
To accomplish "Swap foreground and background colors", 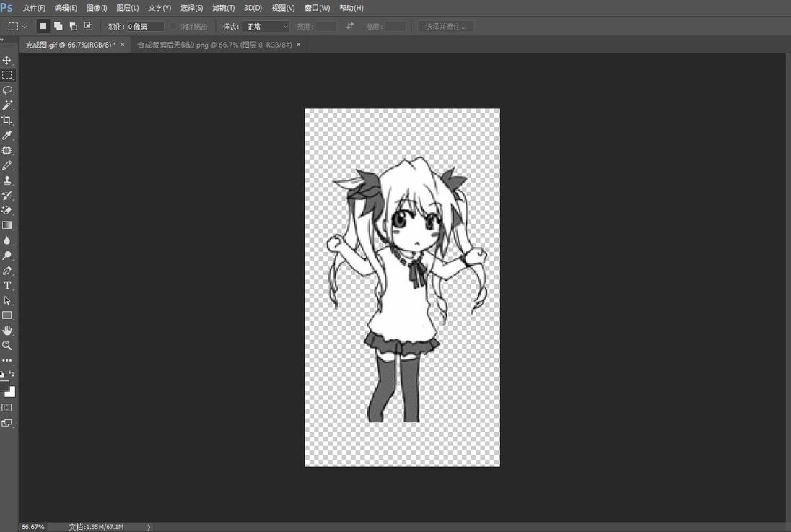I will [x=12, y=374].
